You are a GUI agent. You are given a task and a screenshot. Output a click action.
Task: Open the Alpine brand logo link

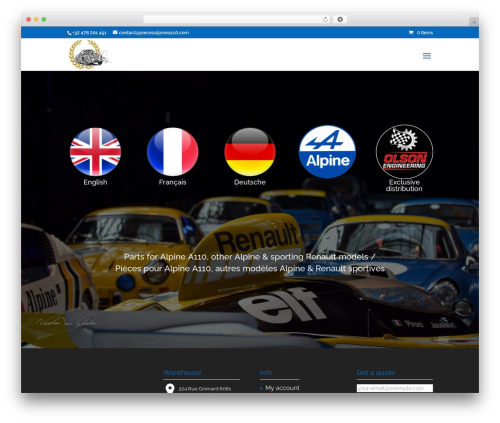pyautogui.click(x=327, y=152)
